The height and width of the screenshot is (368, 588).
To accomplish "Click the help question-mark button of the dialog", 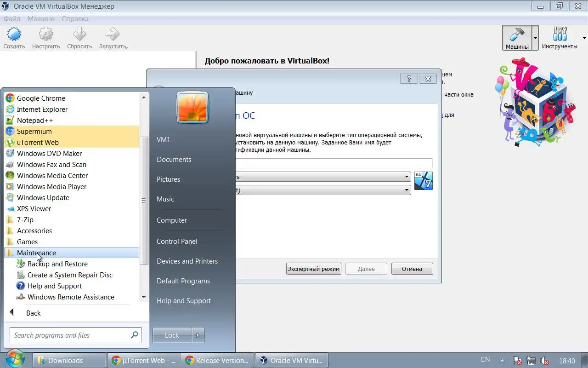I will (x=409, y=78).
